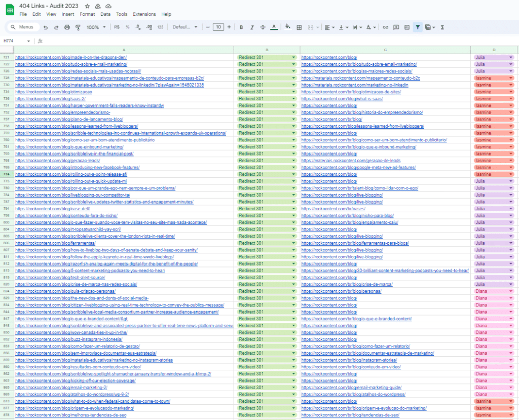Click the merge cells icon
Viewport: 519px width, 420px height.
311,27
